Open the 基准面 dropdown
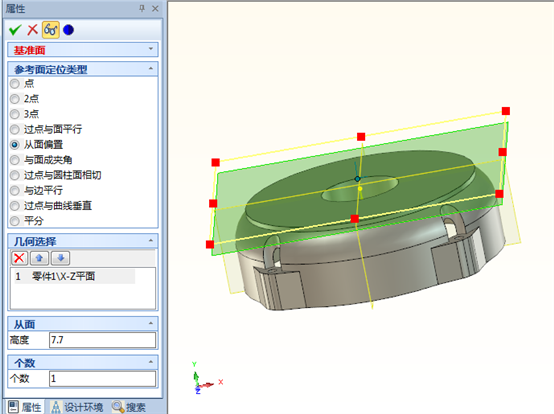The image size is (554, 414). (83, 50)
